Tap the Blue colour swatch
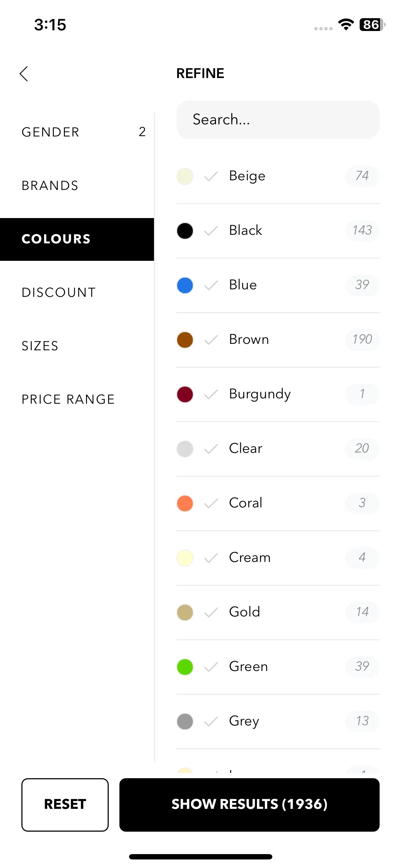Image resolution: width=401 pixels, height=868 pixels. [x=185, y=285]
